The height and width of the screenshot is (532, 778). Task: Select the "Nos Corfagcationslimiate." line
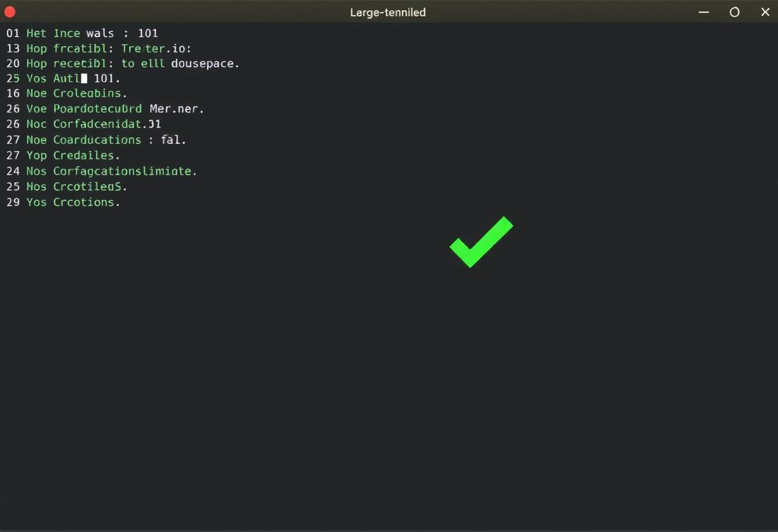(102, 171)
